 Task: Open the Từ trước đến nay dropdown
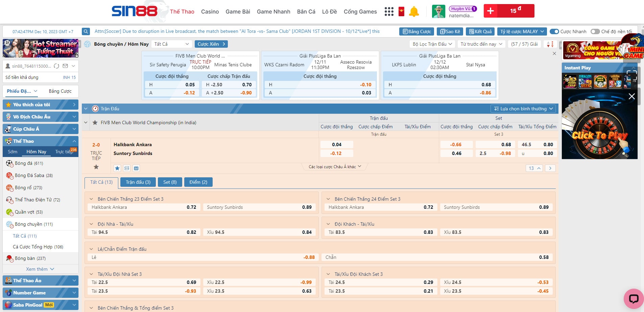click(x=481, y=44)
